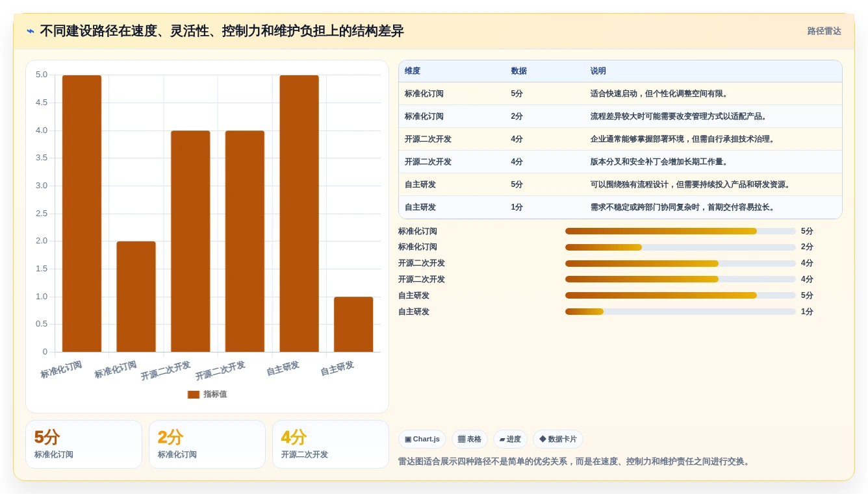Select the page title about 建设路径 结构差异

[222, 31]
